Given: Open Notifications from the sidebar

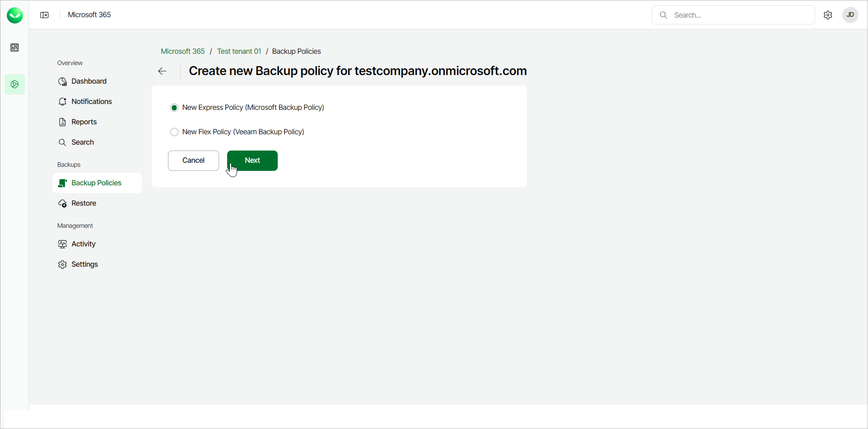Looking at the screenshot, I should click(97, 102).
